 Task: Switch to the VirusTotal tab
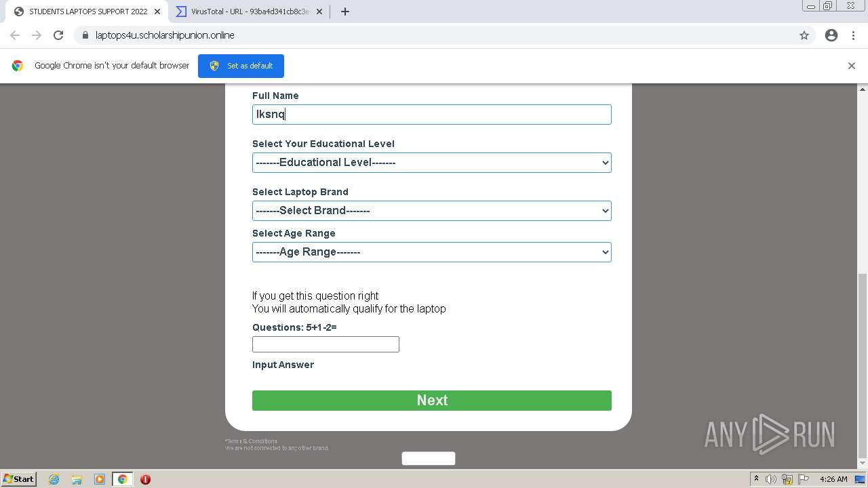[x=249, y=12]
